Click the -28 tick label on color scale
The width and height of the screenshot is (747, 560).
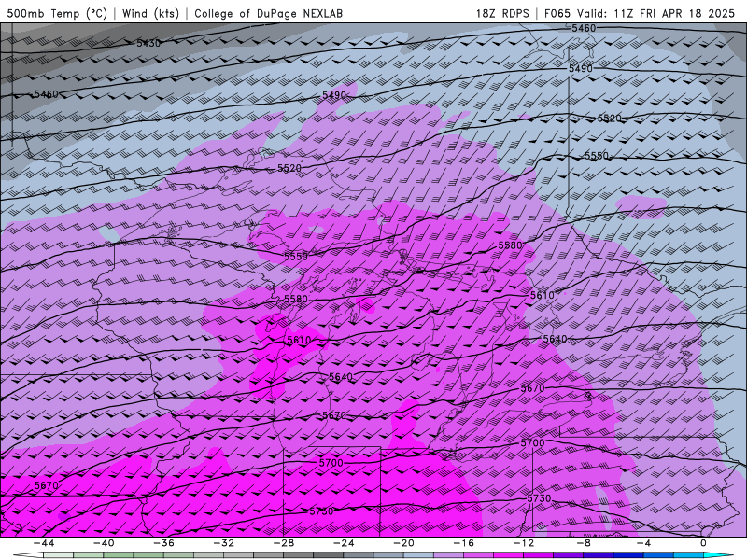pos(284,543)
